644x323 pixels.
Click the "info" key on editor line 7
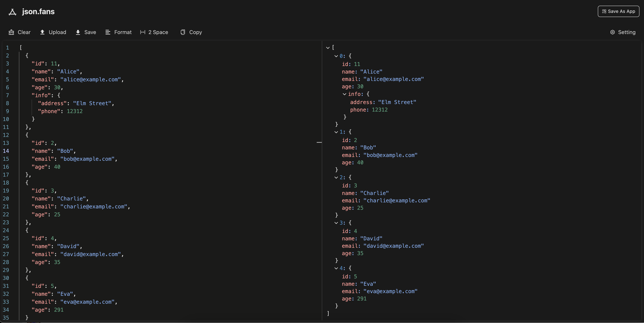click(41, 96)
